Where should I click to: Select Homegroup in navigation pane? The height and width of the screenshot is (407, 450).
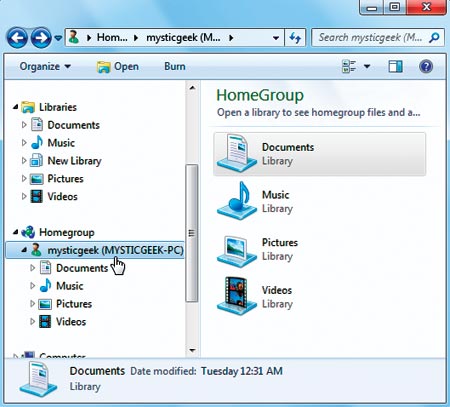[67, 232]
